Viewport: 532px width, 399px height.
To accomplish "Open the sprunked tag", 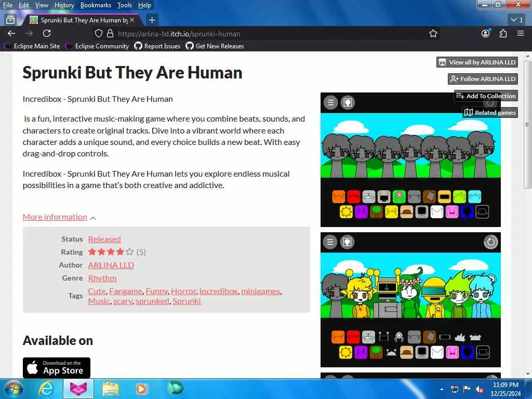I will (152, 301).
